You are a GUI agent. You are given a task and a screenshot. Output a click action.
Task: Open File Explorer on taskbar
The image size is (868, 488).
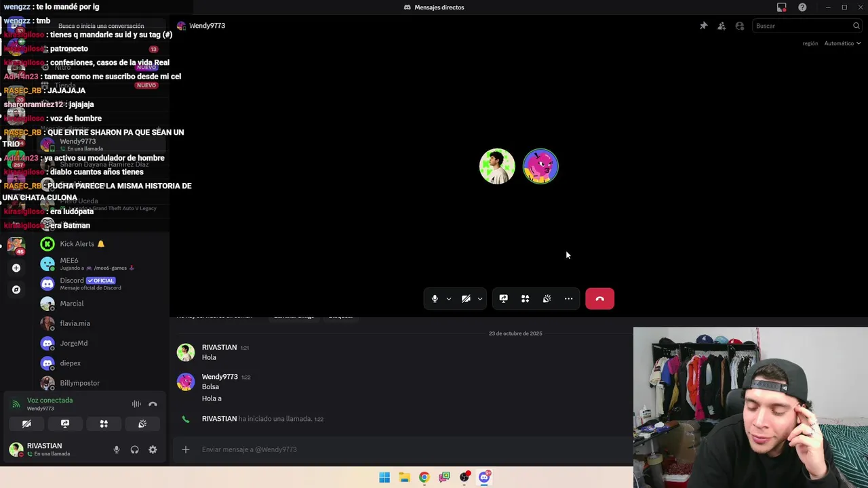coord(404,477)
